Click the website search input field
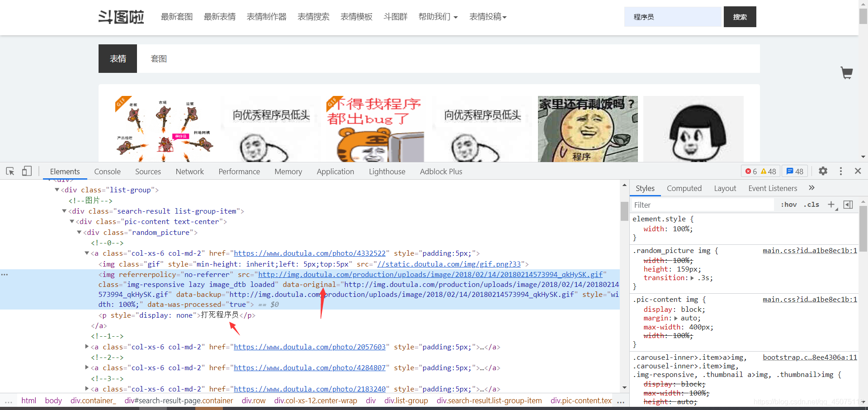This screenshot has width=868, height=410. pyautogui.click(x=673, y=17)
